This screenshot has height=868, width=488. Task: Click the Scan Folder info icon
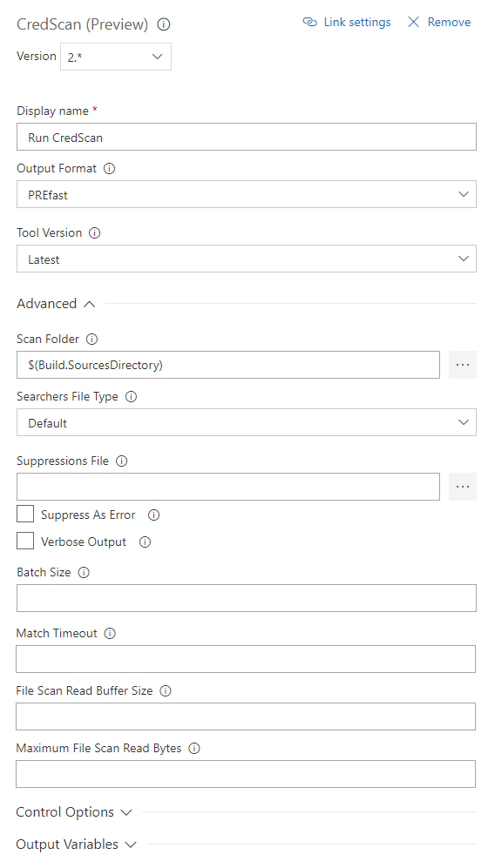(x=92, y=340)
